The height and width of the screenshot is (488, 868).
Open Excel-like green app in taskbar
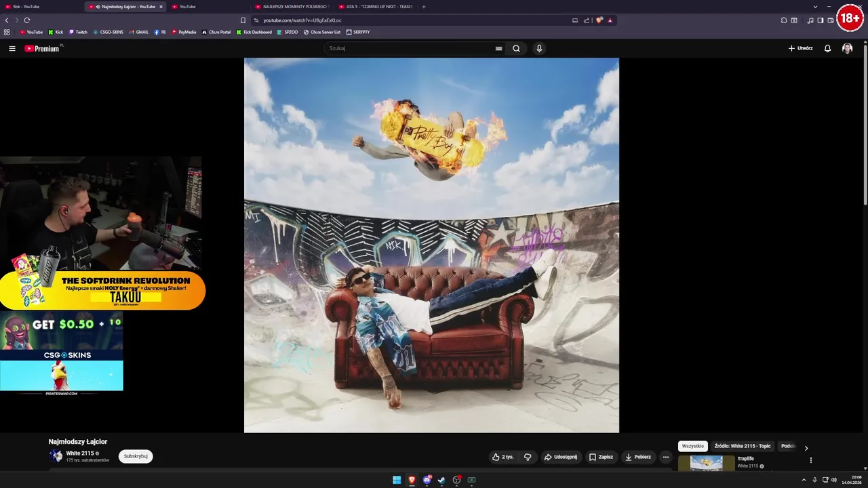471,480
